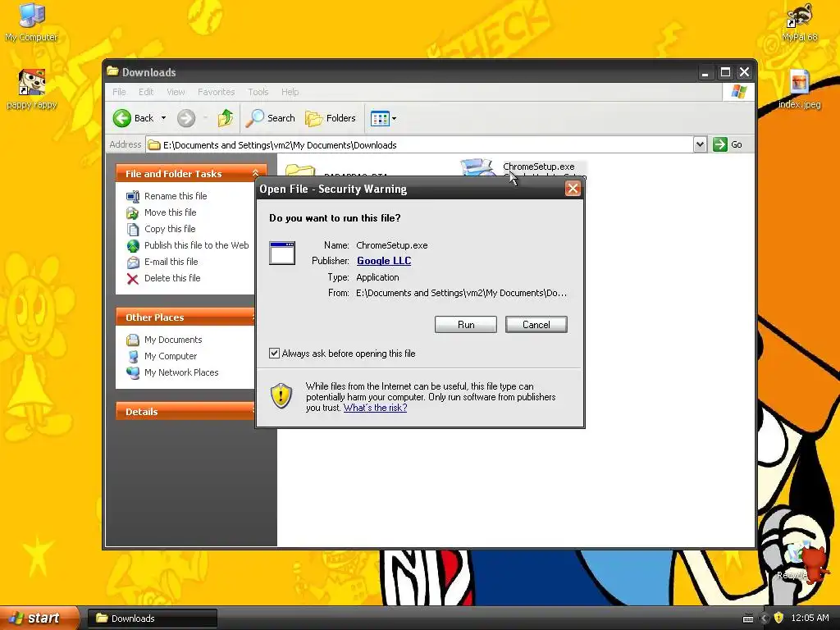
Task: Expand Details panel
Action: [253, 412]
